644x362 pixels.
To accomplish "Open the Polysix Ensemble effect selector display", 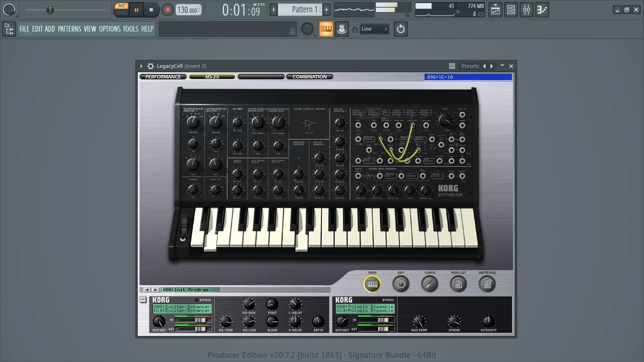I will click(365, 308).
